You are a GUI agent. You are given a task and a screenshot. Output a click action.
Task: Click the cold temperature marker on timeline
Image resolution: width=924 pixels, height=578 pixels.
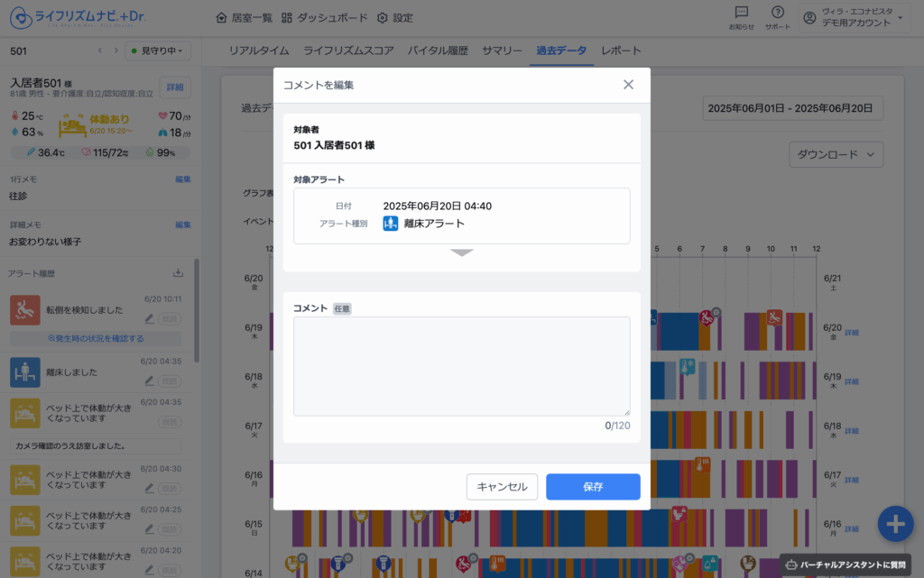pyautogui.click(x=687, y=367)
